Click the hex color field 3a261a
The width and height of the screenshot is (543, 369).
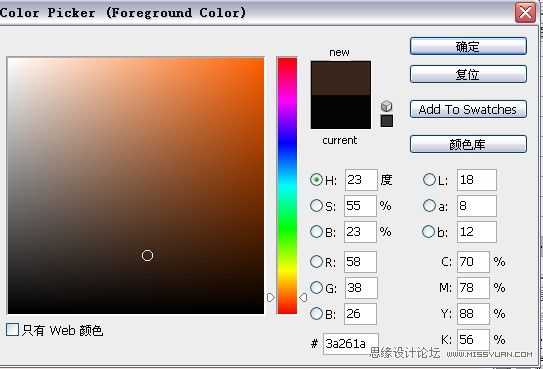coord(350,344)
